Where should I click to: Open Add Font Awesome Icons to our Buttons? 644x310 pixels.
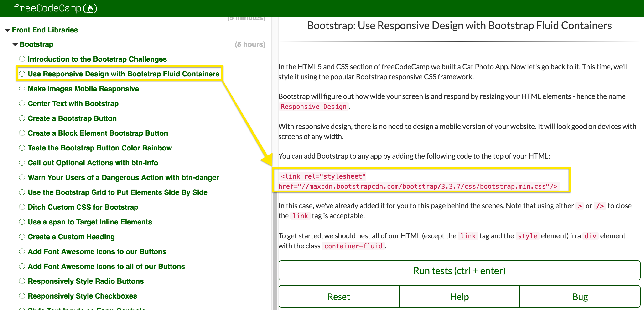(97, 251)
